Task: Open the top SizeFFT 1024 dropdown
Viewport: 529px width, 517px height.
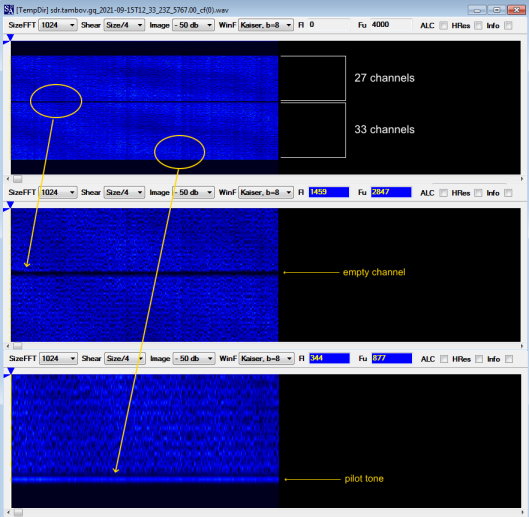Action: [58, 25]
